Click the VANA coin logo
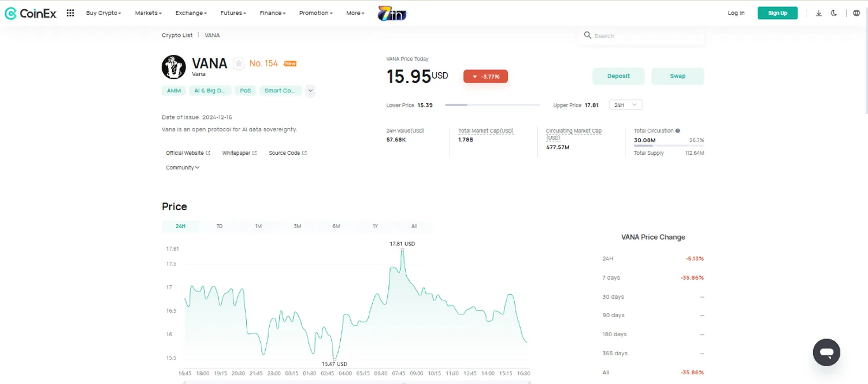 tap(174, 67)
